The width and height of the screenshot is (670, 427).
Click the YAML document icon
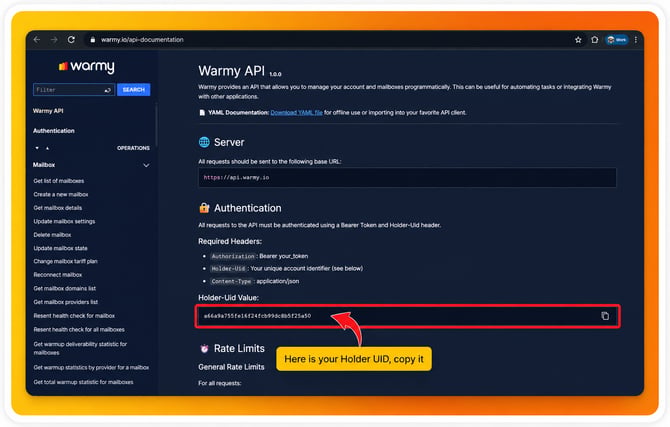(x=202, y=113)
